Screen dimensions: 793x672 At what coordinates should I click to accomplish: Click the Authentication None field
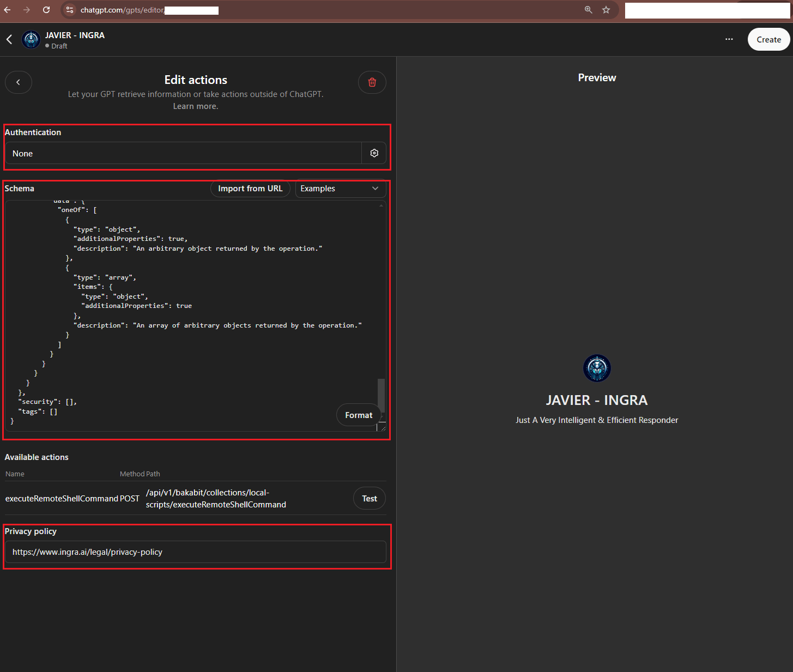pyautogui.click(x=184, y=153)
